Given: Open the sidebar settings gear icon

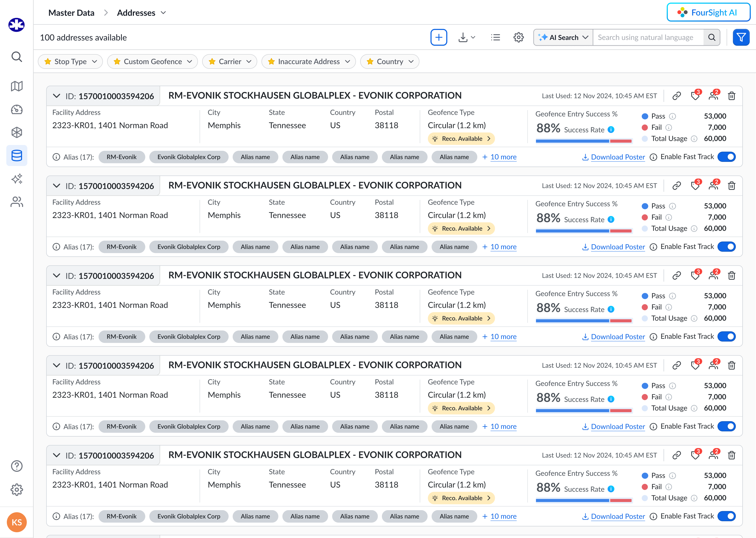Looking at the screenshot, I should (17, 489).
